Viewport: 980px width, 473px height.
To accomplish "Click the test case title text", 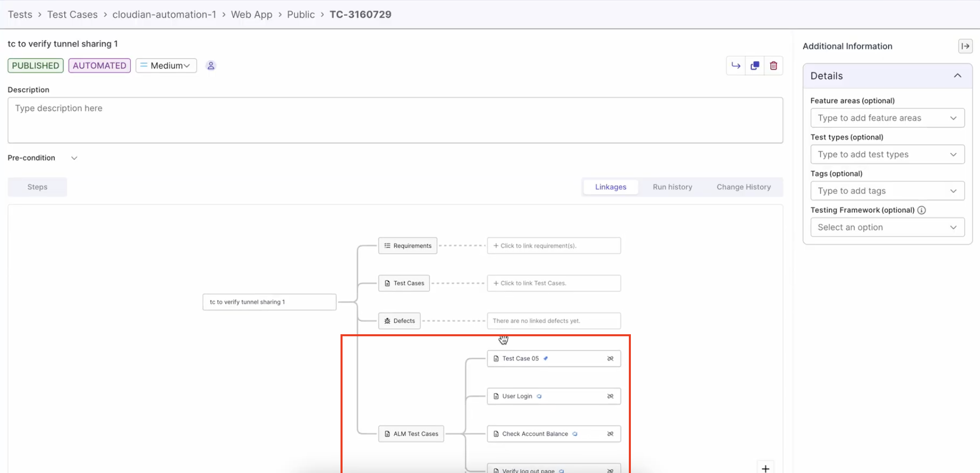I will pos(63,44).
